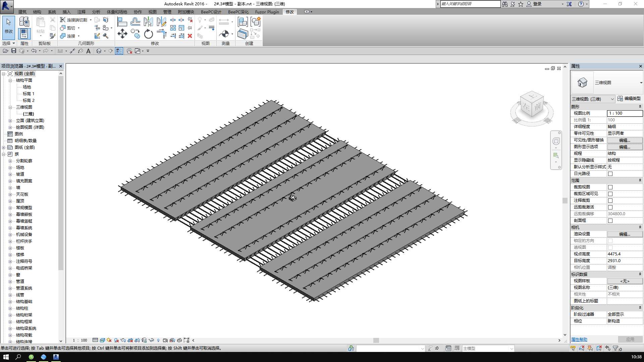Image resolution: width=644 pixels, height=362 pixels.
Task: Click the Align tool icon
Action: (122, 22)
